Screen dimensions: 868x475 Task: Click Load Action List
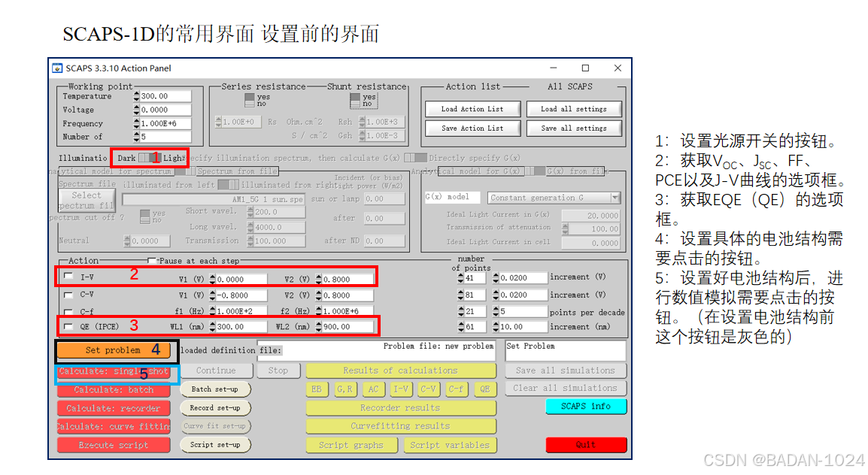[472, 109]
